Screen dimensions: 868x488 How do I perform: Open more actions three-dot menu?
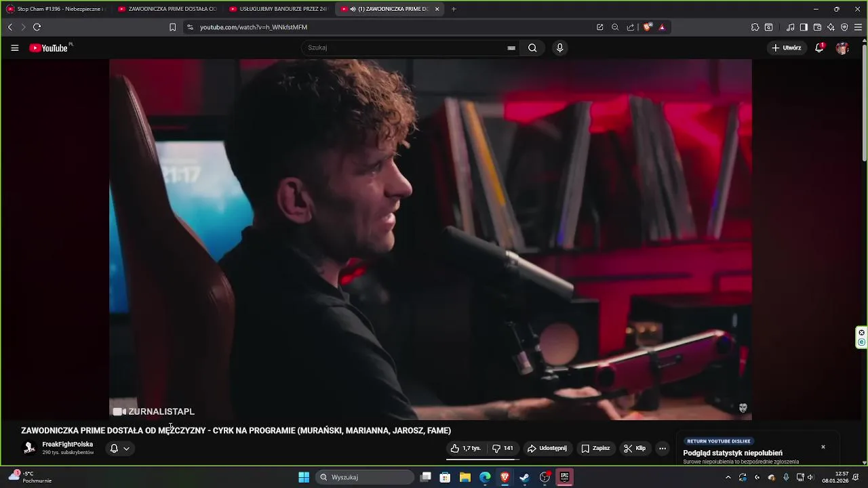pos(663,448)
